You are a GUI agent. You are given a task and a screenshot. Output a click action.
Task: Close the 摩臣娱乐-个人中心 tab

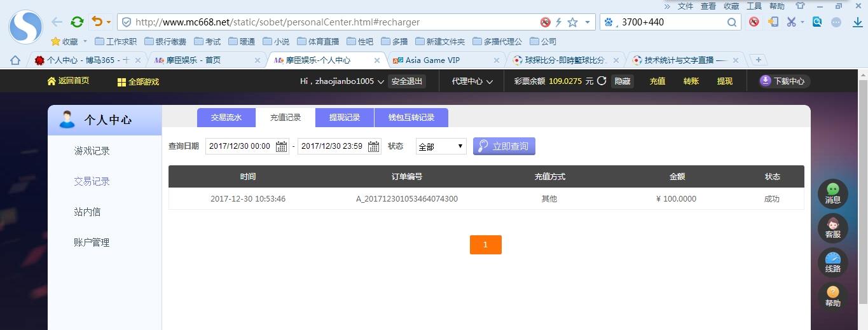click(376, 60)
